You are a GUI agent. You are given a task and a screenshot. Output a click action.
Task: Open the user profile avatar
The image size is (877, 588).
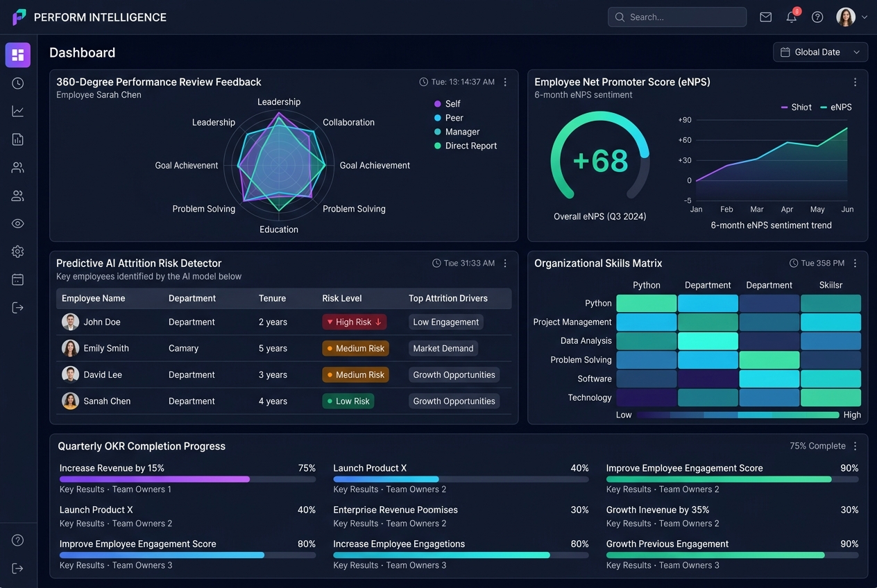[x=846, y=17]
